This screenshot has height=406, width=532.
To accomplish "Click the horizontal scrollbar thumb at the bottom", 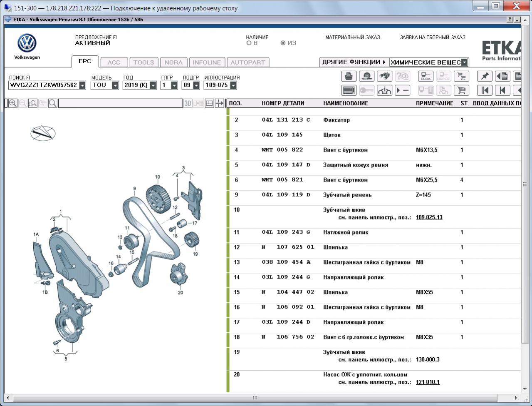I will click(255, 398).
